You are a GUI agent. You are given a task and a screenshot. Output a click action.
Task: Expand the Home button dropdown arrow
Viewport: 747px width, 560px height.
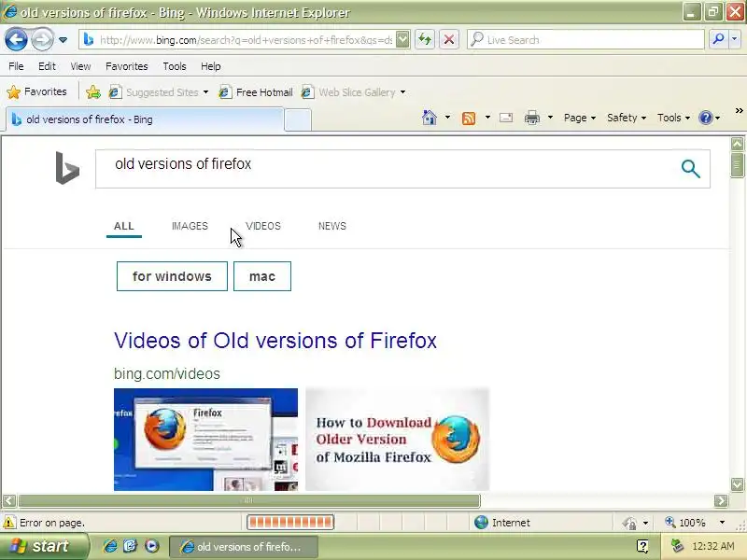coord(447,118)
